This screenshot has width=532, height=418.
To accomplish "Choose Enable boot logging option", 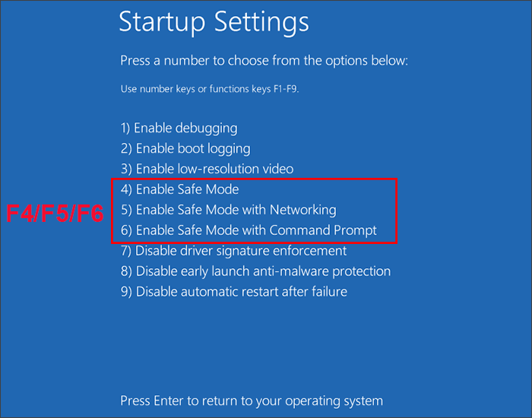I will click(185, 149).
